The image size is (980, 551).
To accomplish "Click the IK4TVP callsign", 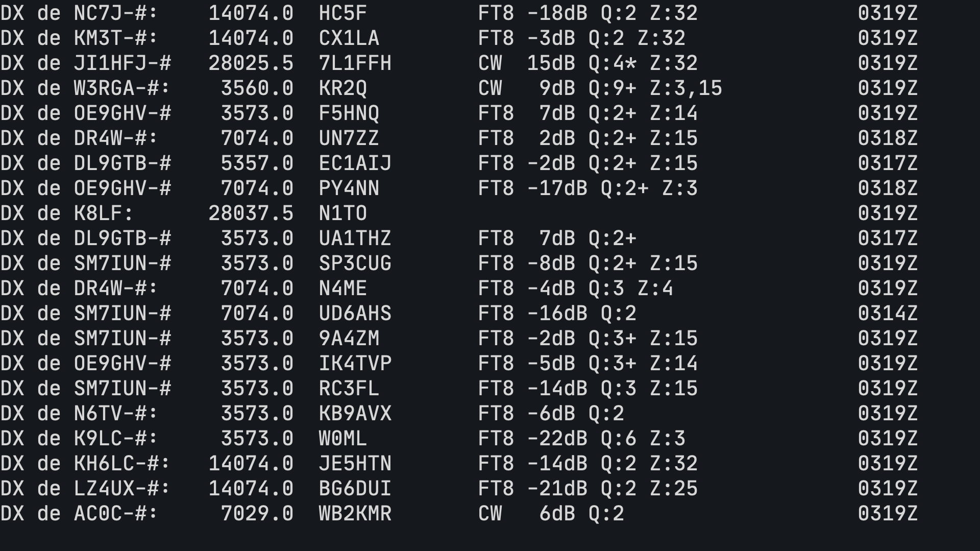I will click(355, 364).
